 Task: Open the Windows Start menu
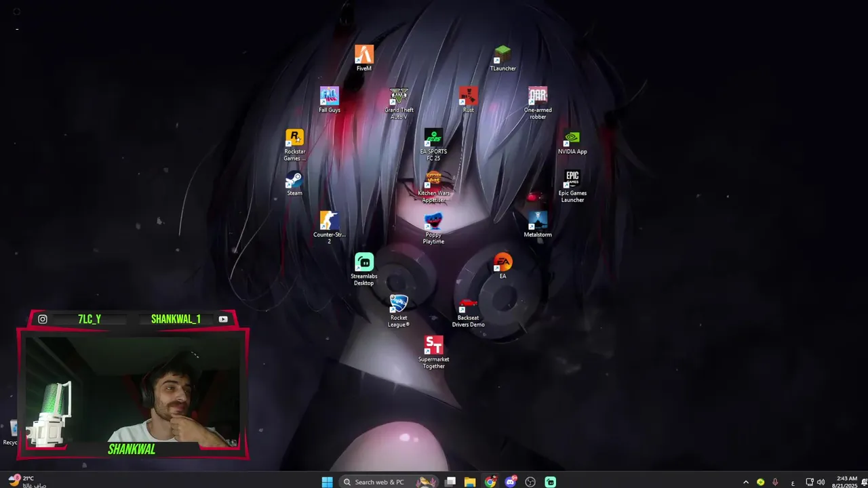click(327, 482)
